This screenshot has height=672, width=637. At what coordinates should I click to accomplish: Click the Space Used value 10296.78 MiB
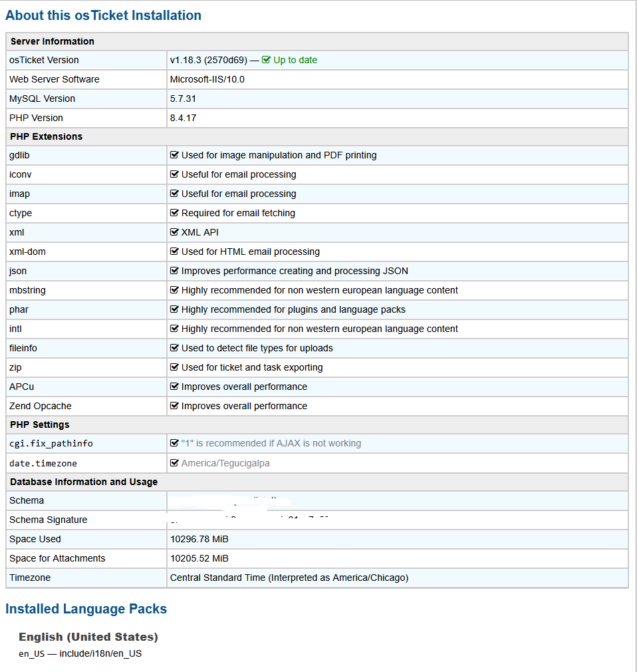pyautogui.click(x=199, y=539)
